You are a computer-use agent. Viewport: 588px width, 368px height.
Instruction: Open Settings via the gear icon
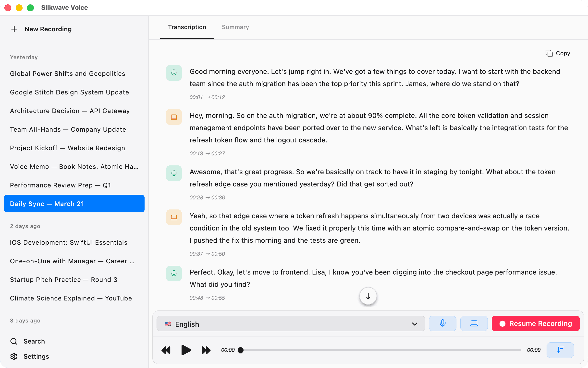pyautogui.click(x=14, y=356)
